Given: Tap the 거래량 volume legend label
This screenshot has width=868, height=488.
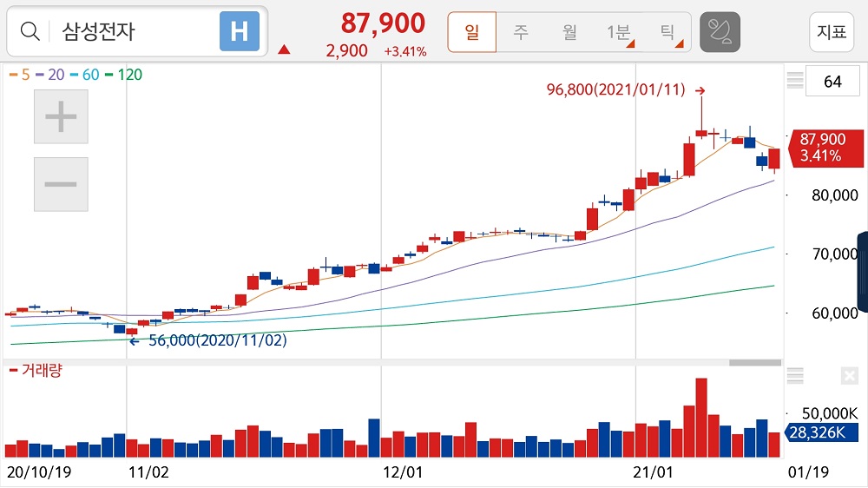Looking at the screenshot, I should (36, 370).
